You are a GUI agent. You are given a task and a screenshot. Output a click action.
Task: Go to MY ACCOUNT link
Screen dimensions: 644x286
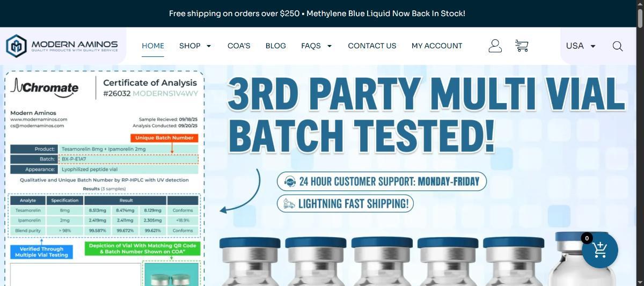pyautogui.click(x=437, y=46)
